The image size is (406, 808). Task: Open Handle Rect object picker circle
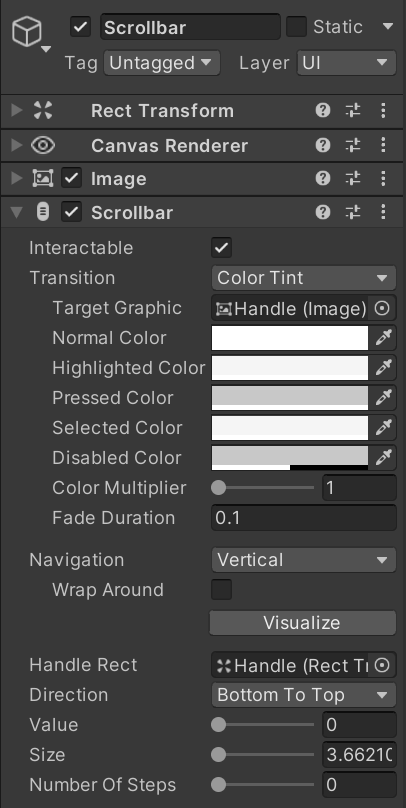pyautogui.click(x=382, y=665)
